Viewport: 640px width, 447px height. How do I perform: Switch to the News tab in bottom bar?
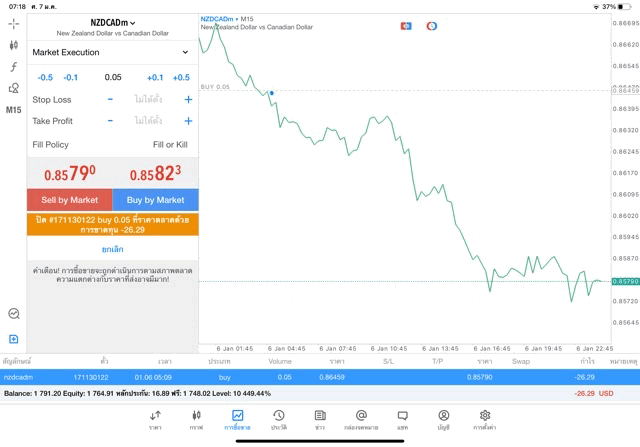click(x=320, y=418)
